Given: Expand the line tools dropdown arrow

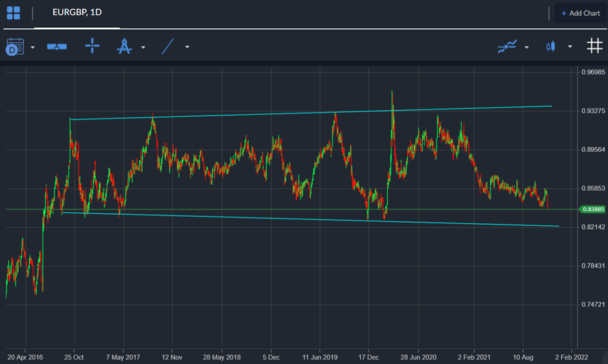Looking at the screenshot, I should (187, 47).
